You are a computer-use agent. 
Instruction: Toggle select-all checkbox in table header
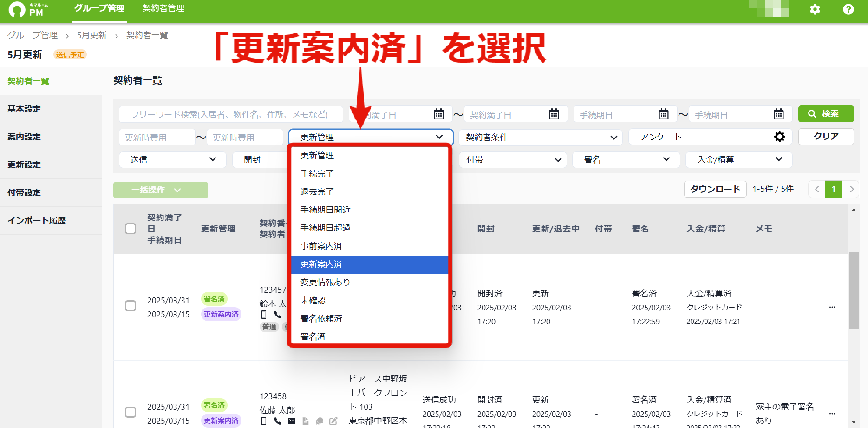click(x=131, y=229)
